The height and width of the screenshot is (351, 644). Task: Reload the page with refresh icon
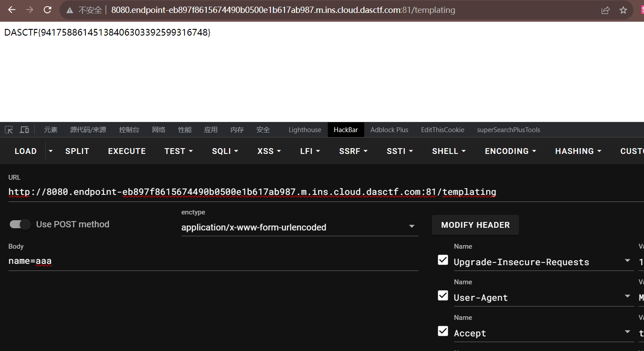[47, 10]
